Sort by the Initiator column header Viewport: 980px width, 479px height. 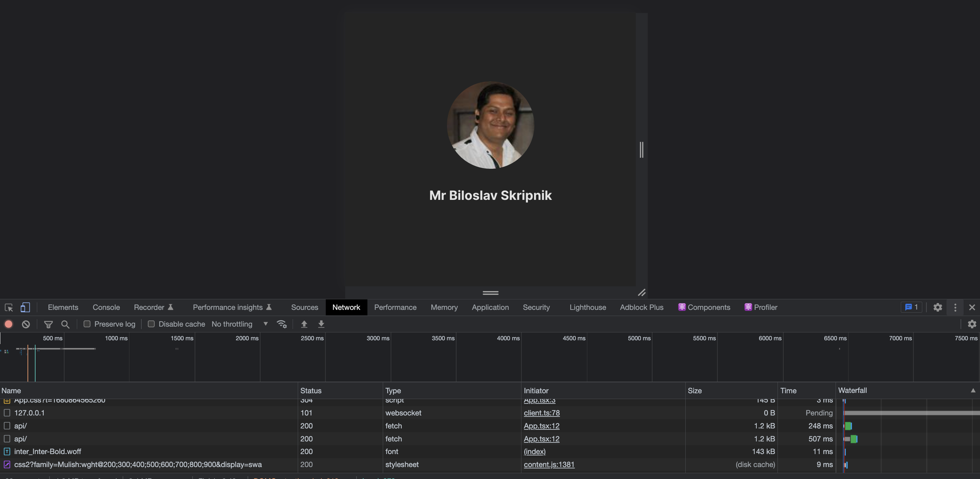pyautogui.click(x=603, y=391)
